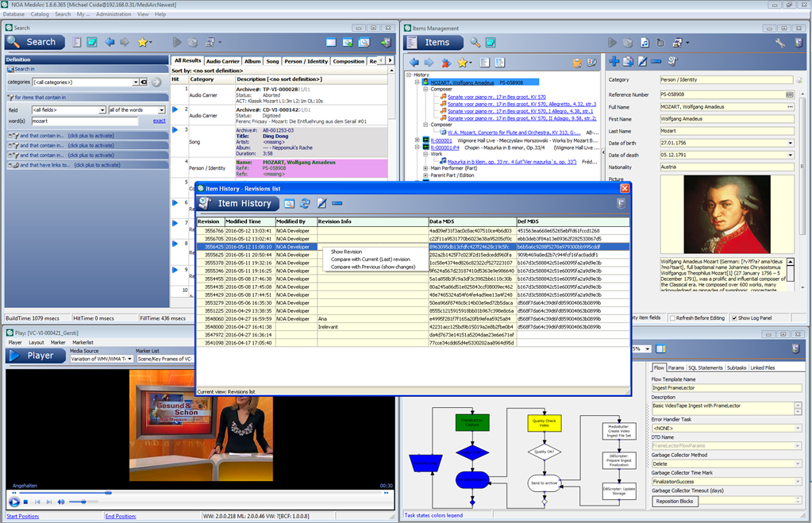Click the copy item icon next to the plus icon

click(x=628, y=61)
